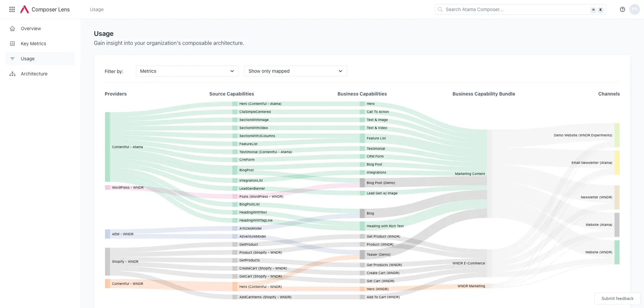The width and height of the screenshot is (644, 308).
Task: Select the Marketing Content bundle node
Action: coord(489,174)
